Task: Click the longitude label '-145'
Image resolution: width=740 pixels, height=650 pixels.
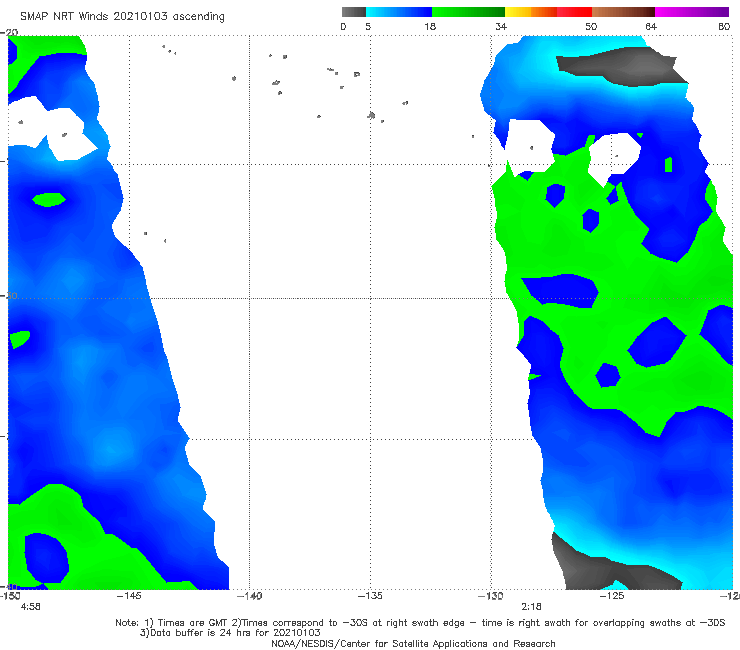Action: [x=129, y=596]
